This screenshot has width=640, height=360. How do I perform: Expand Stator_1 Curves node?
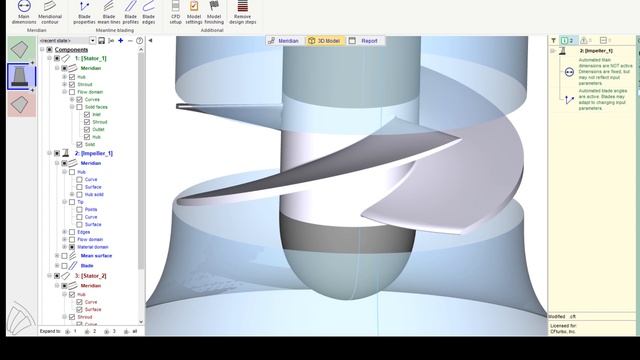(x=72, y=99)
